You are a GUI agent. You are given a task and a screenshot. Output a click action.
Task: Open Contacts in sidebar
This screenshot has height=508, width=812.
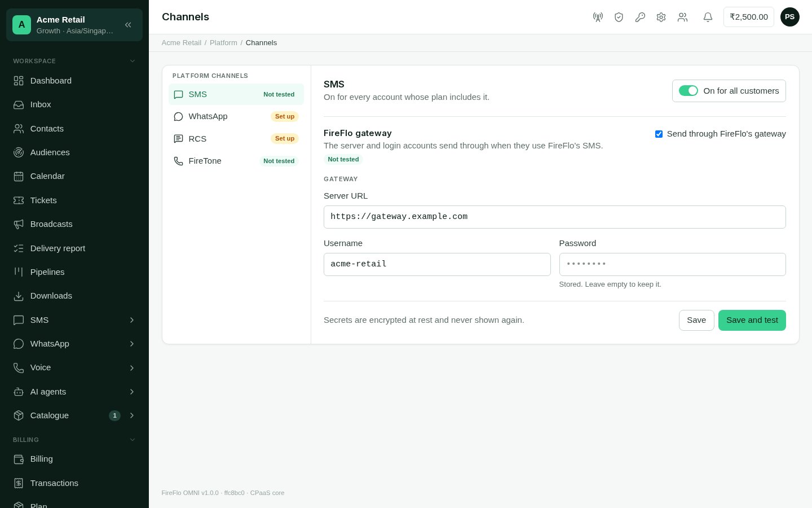tap(74, 129)
